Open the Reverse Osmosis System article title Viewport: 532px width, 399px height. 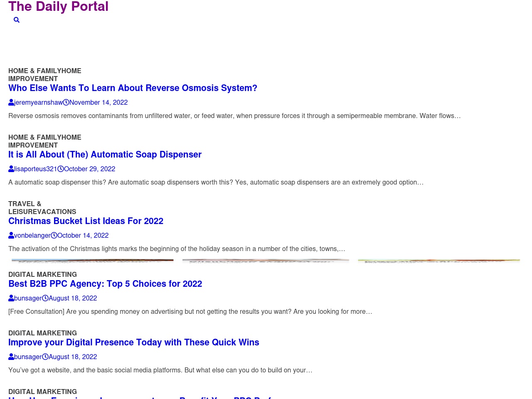click(x=133, y=88)
